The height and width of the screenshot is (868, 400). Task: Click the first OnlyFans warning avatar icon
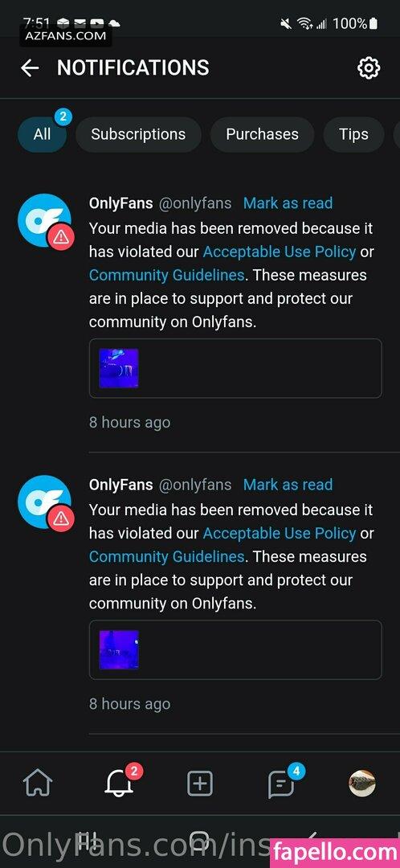tap(45, 220)
